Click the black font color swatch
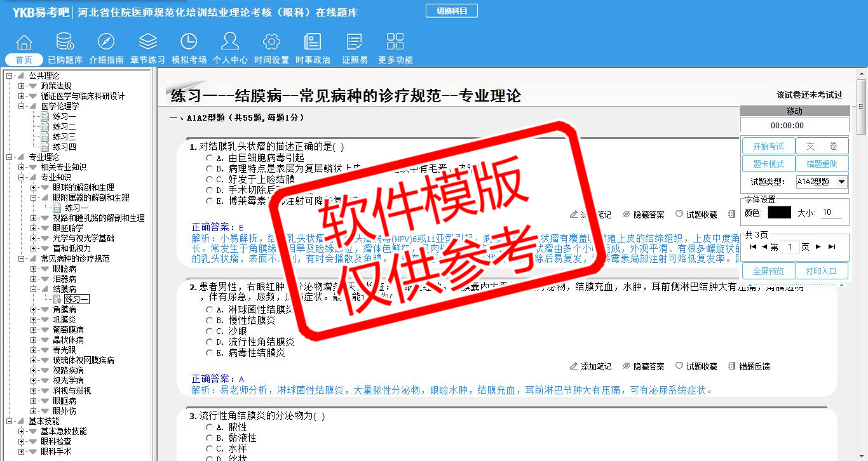 [779, 213]
